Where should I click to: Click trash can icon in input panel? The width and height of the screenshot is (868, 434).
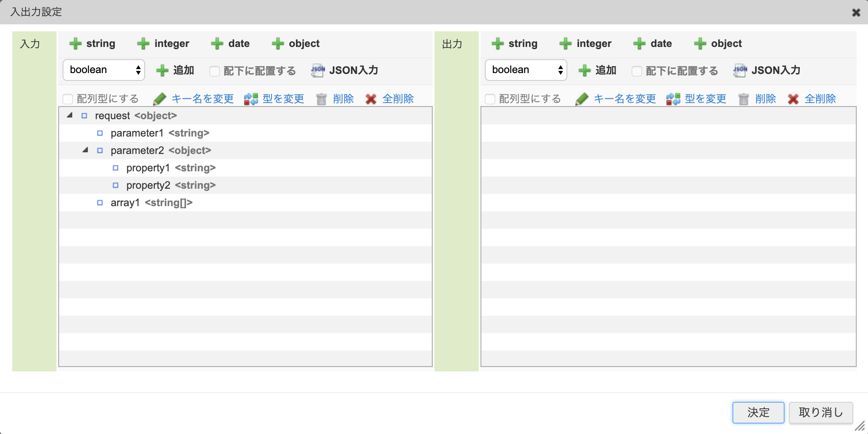pyautogui.click(x=321, y=99)
